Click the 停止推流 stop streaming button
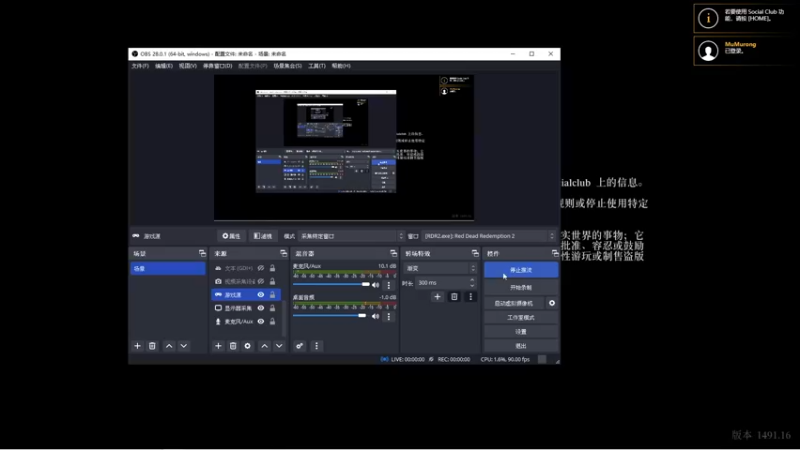This screenshot has height=450, width=800. coord(520,270)
